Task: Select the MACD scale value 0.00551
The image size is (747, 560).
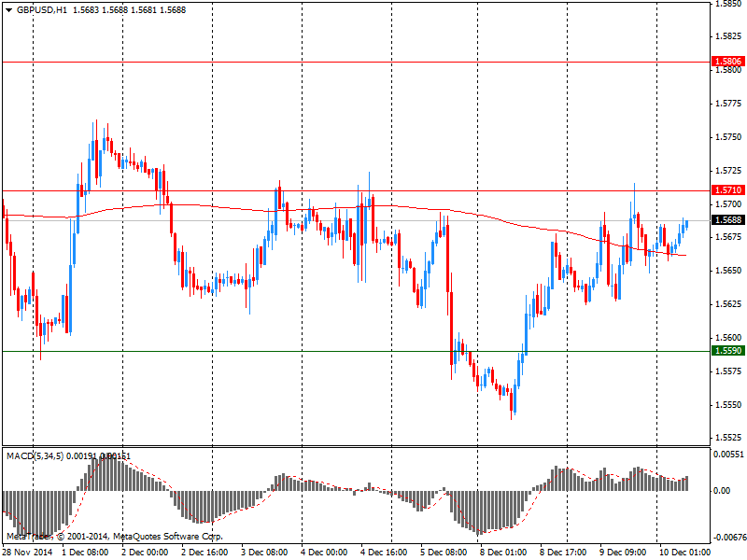Action: pos(728,455)
